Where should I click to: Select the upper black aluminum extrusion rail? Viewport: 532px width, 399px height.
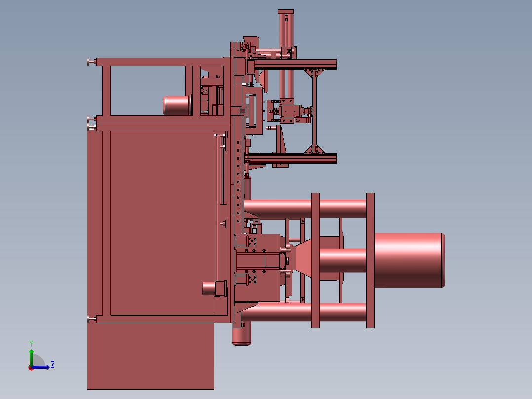(x=295, y=64)
